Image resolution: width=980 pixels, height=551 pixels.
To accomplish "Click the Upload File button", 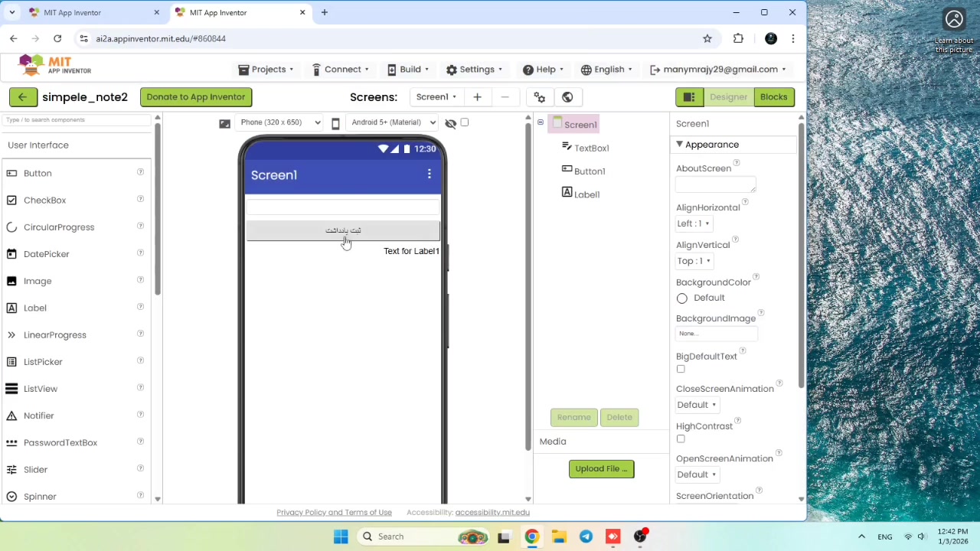I will click(x=601, y=468).
